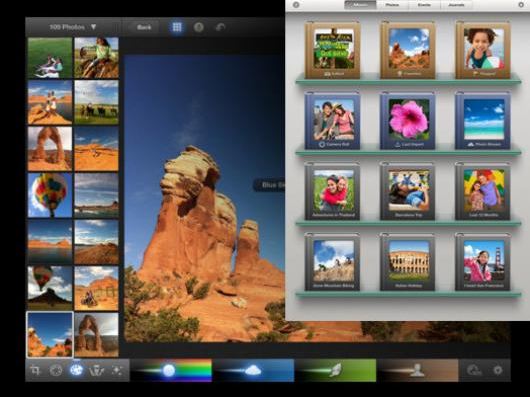Select the balloon over dark mesa thumbnail

(50, 288)
